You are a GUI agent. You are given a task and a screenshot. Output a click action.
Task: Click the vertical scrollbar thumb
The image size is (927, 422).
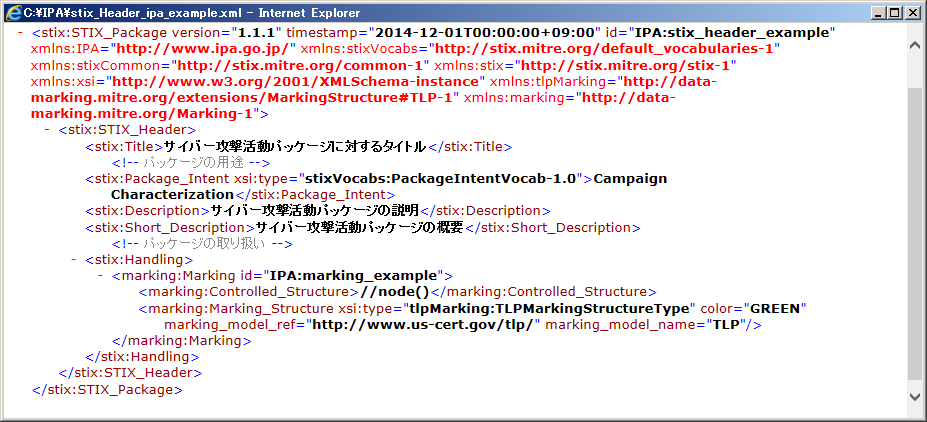click(x=914, y=233)
